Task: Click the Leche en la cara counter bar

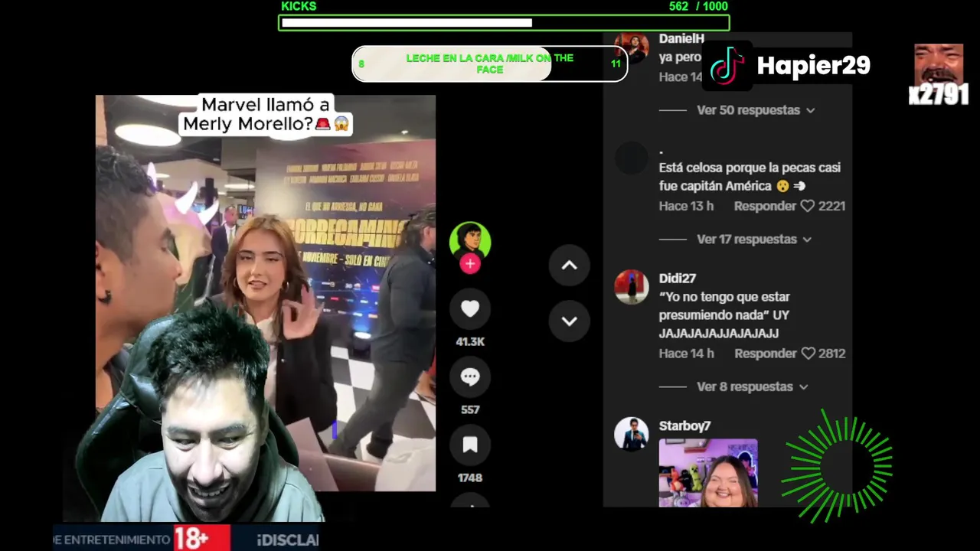Action: [x=490, y=64]
